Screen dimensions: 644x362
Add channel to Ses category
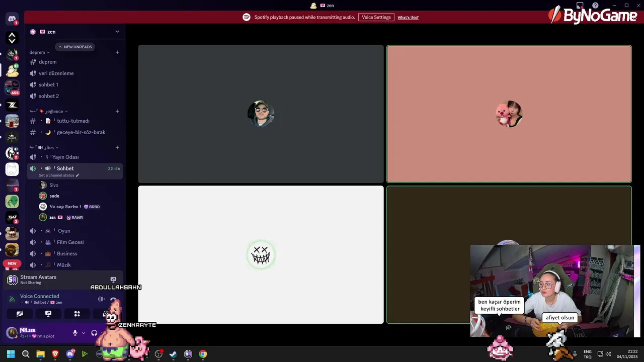click(117, 148)
